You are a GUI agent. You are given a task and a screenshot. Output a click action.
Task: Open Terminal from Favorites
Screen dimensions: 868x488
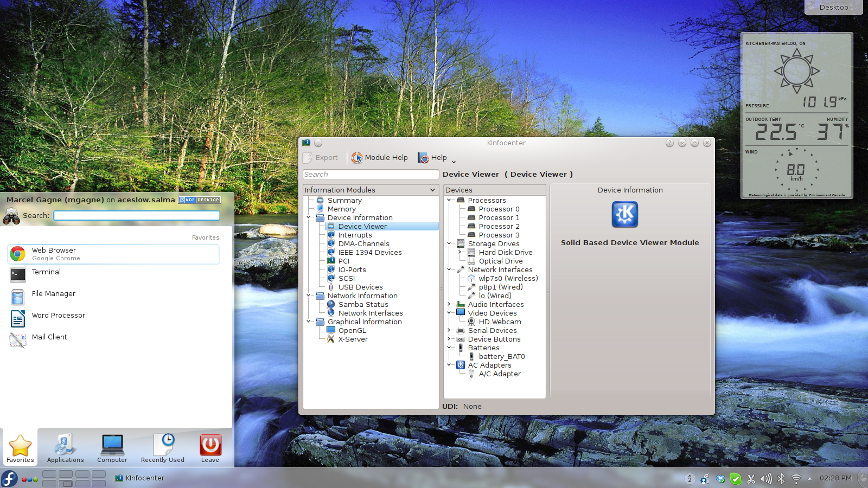coord(113,275)
